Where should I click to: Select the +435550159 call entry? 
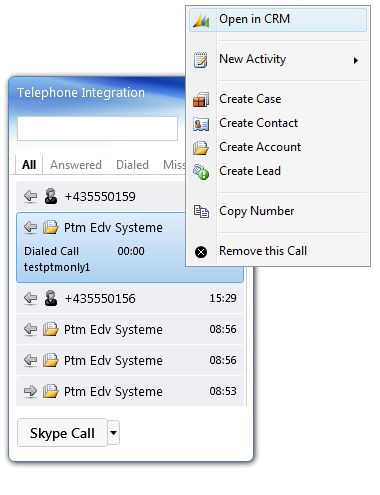point(101,196)
